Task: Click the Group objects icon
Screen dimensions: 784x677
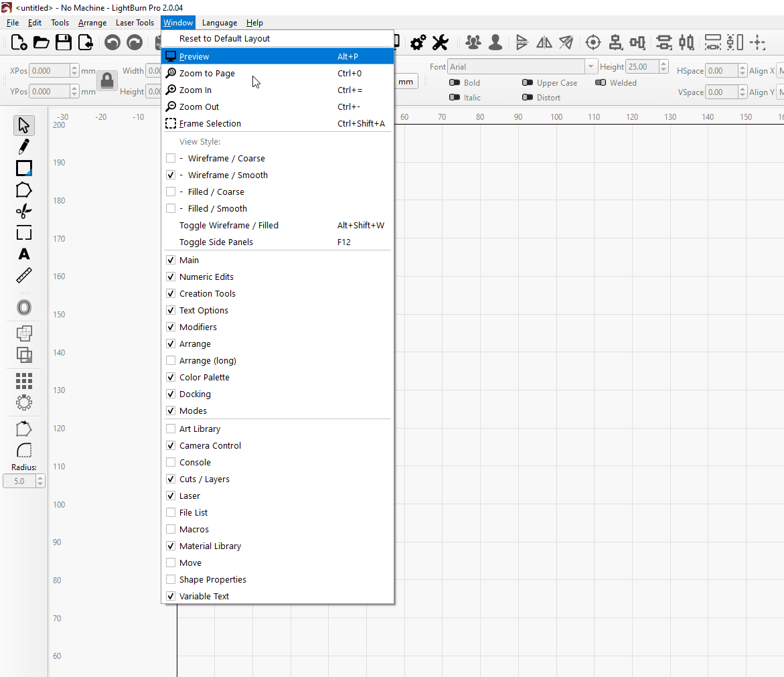Action: click(x=473, y=42)
